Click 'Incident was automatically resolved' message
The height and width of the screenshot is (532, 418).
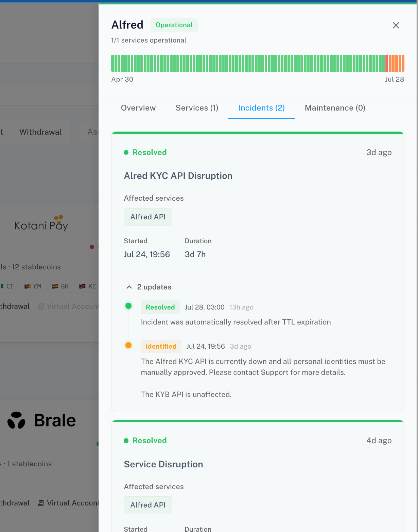[x=236, y=322]
